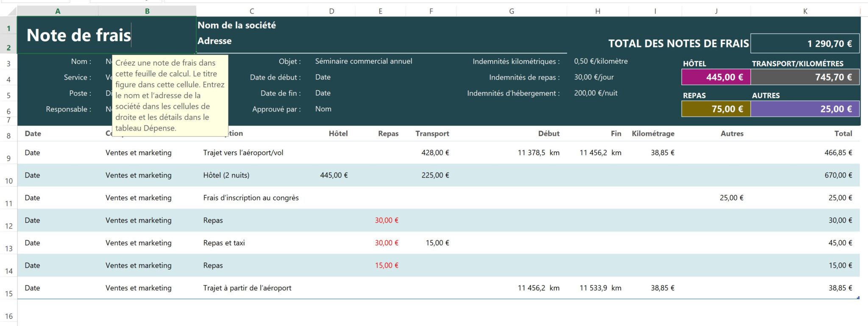Click the 0,50 €/kilomètre indemnity cell
868x326 pixels.
click(601, 61)
